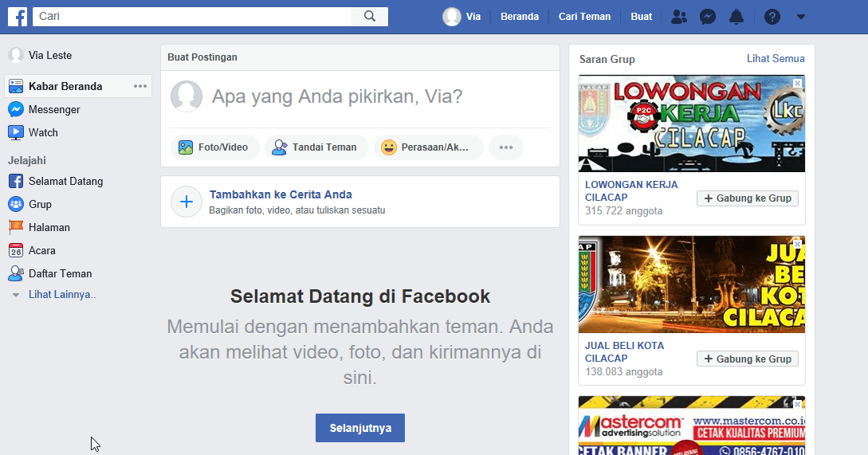The image size is (868, 455).
Task: Click the Via profile avatar in header
Action: (x=452, y=17)
